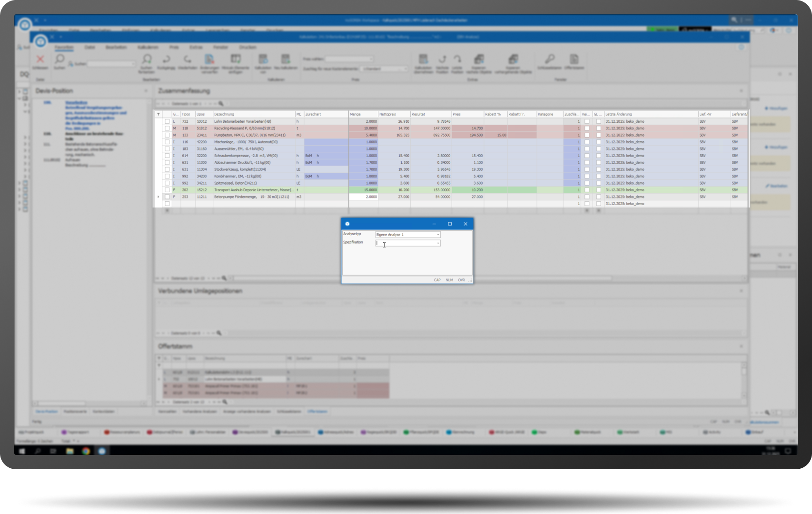The image size is (812, 514).
Task: Click the Suchen magnifier icon in ribbon
Action: 59,59
